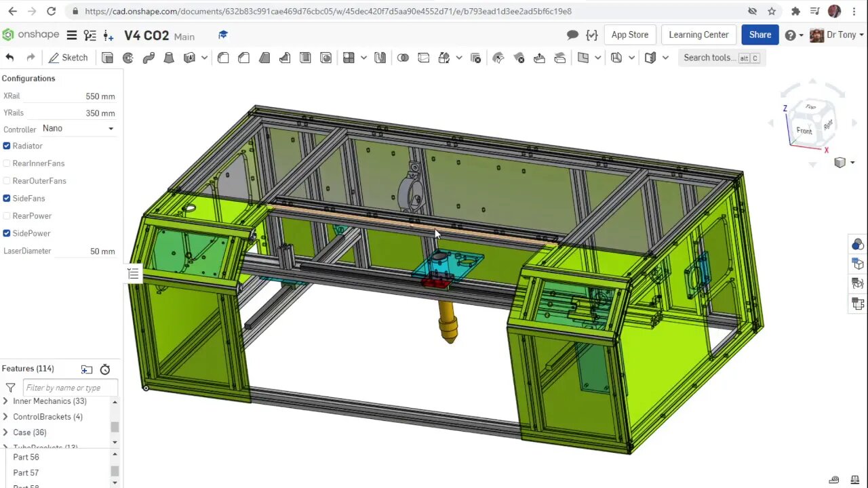Open the comments panel

coord(572,35)
